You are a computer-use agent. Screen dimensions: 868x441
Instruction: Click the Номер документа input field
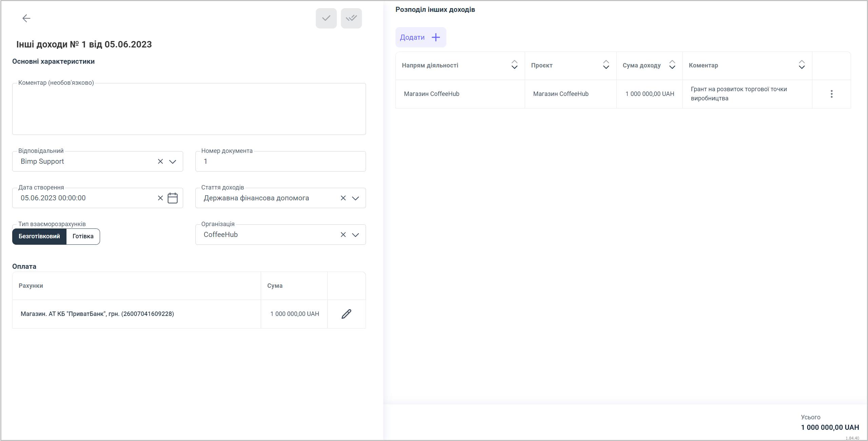[281, 161]
